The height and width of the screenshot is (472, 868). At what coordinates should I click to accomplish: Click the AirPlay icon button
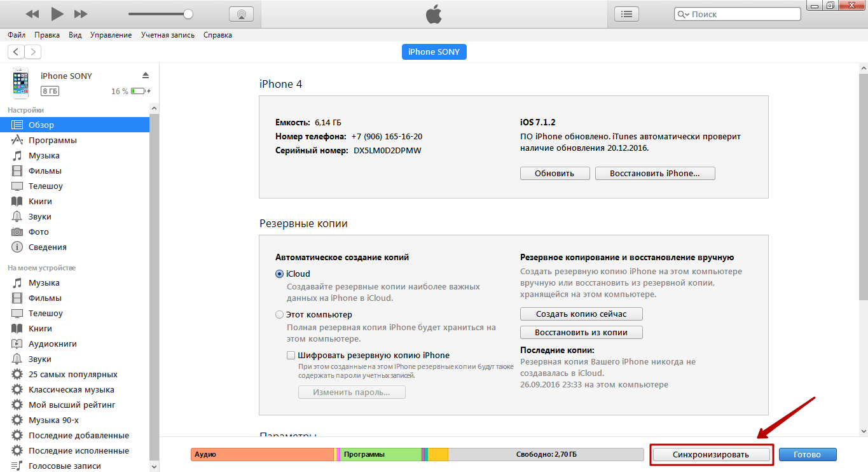click(x=241, y=13)
